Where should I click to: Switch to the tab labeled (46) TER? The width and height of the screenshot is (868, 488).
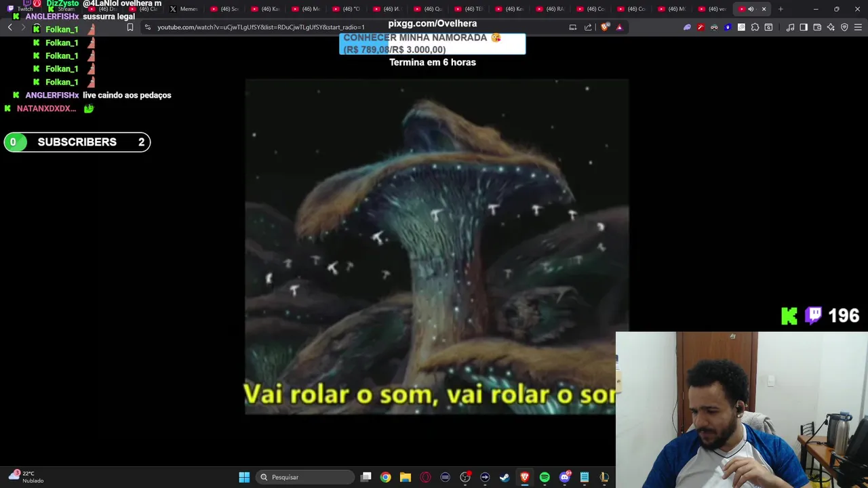point(469,9)
